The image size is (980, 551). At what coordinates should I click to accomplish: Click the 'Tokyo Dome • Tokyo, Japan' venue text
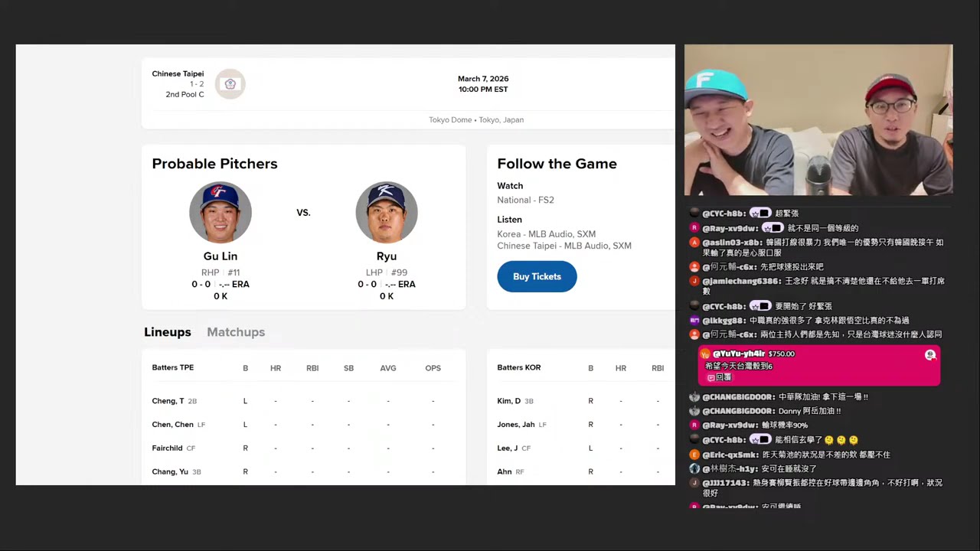(476, 120)
